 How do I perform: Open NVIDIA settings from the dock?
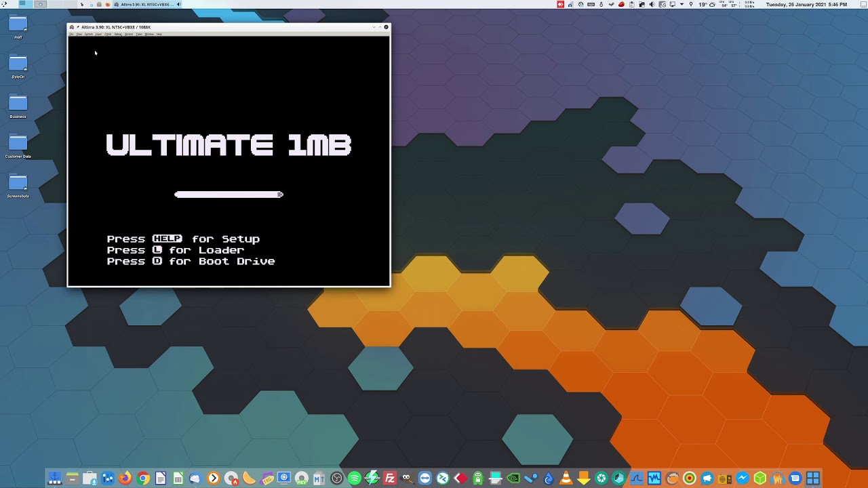click(513, 479)
